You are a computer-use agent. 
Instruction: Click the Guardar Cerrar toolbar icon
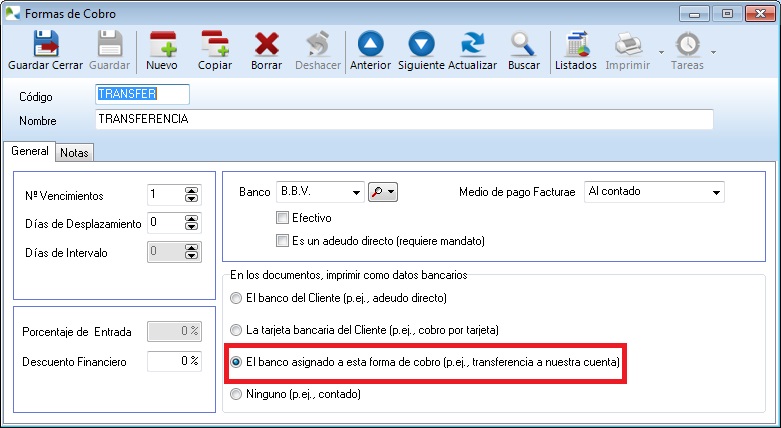pos(46,44)
